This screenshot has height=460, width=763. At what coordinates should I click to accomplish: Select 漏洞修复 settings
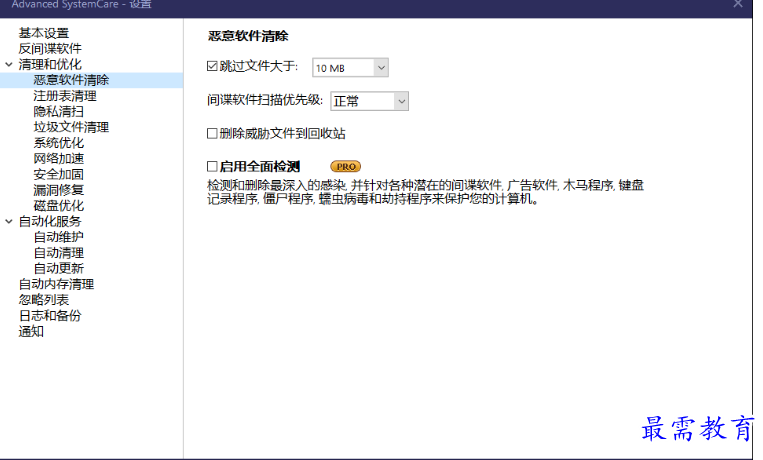(x=58, y=190)
